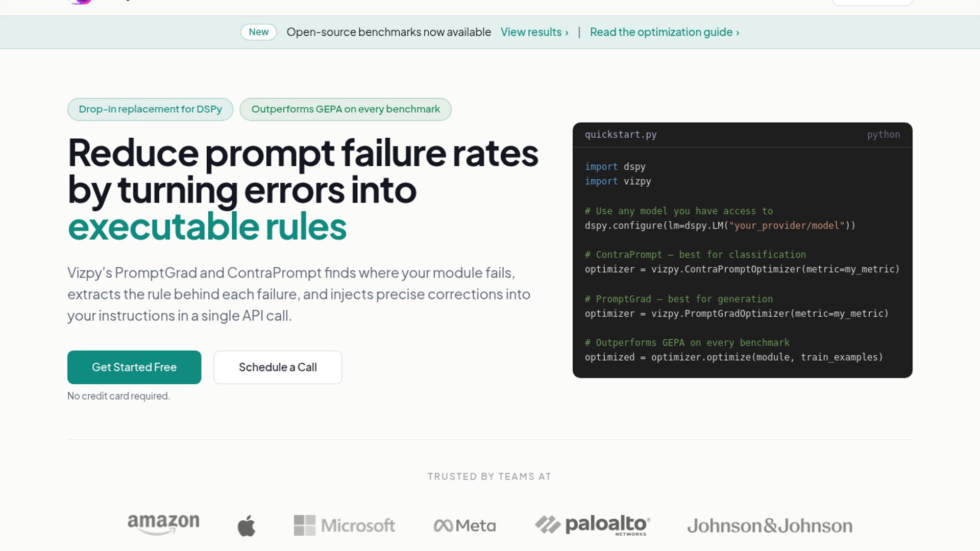
Task: Click the python language label
Action: (x=883, y=135)
